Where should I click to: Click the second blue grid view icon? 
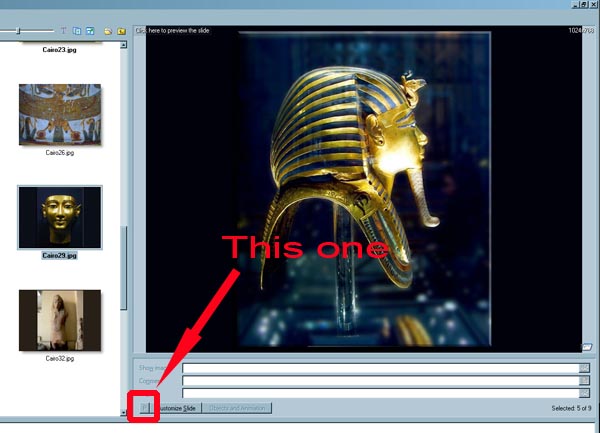pyautogui.click(x=90, y=31)
